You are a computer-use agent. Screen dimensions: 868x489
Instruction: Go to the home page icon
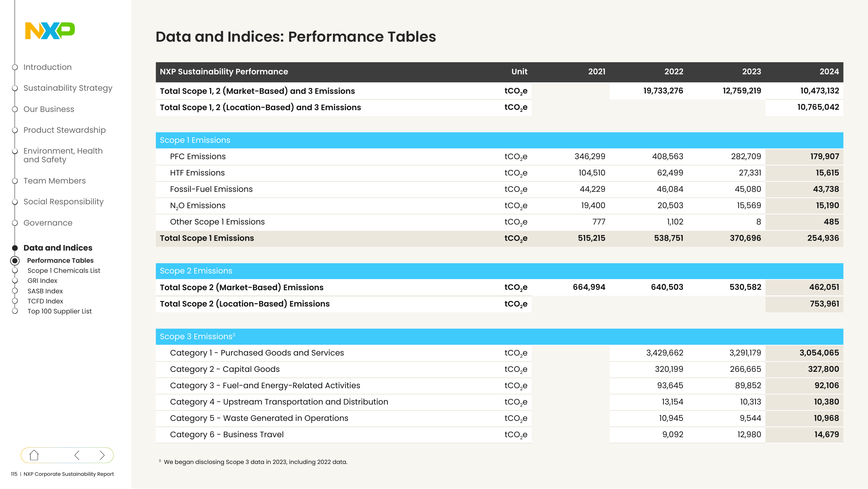tap(34, 455)
